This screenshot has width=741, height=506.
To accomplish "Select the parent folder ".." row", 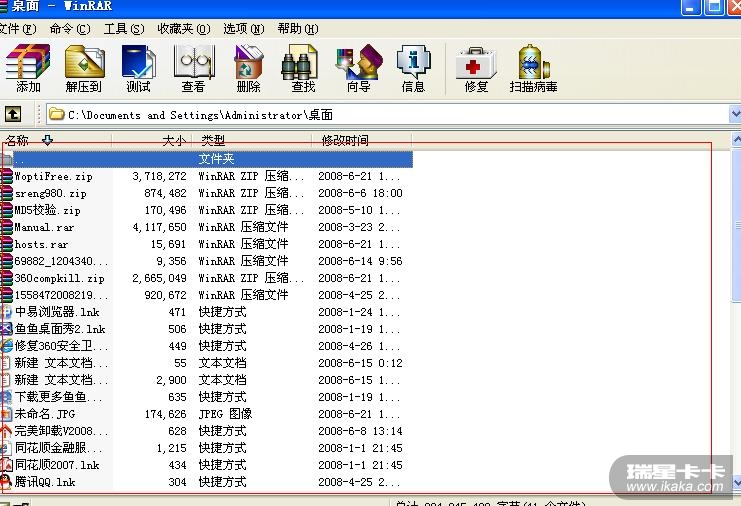I will point(207,159).
